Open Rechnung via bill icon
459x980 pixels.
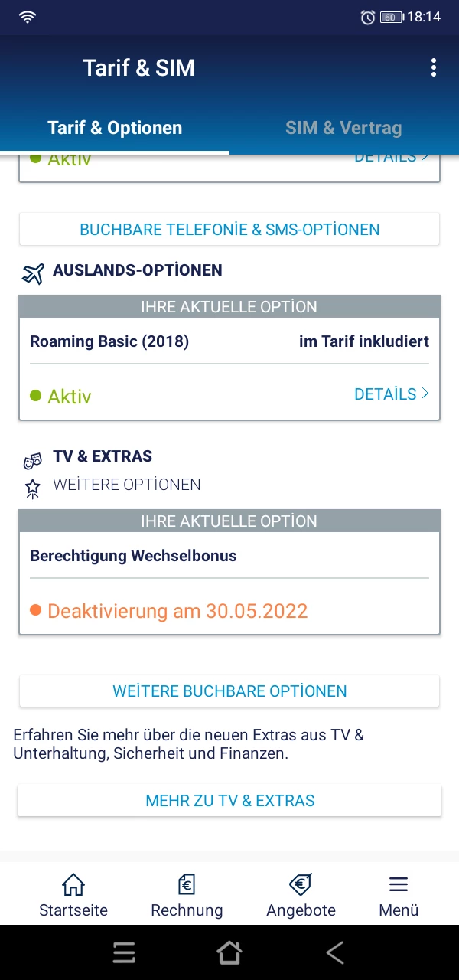click(x=187, y=885)
